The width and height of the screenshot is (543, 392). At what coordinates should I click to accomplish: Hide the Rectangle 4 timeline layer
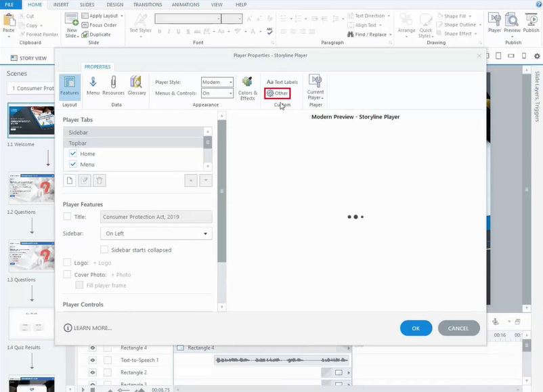[93, 348]
